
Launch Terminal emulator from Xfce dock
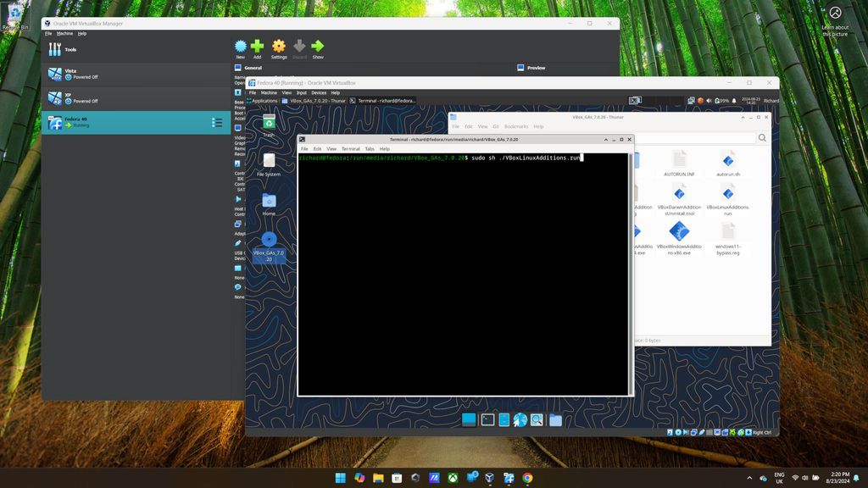(487, 420)
